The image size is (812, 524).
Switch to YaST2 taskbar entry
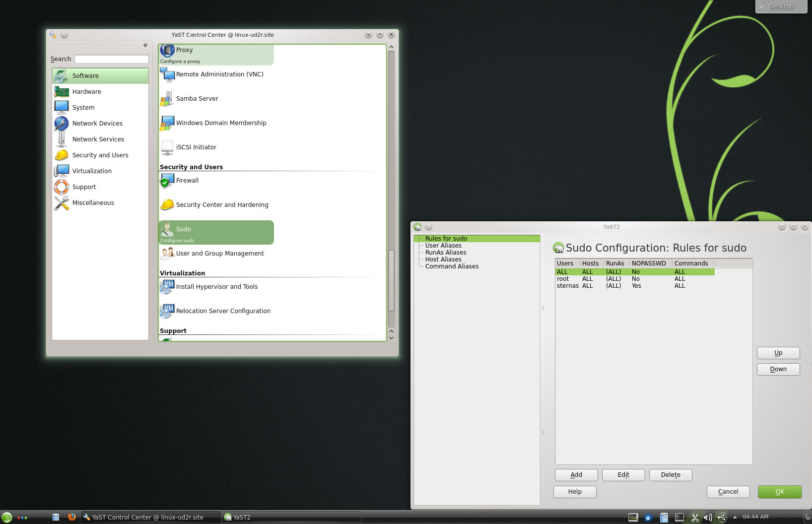click(x=291, y=517)
